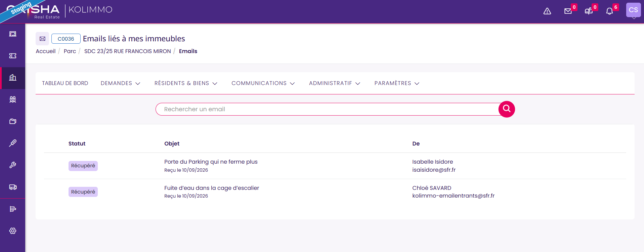Open the ticket icon in sidebar

point(13,56)
